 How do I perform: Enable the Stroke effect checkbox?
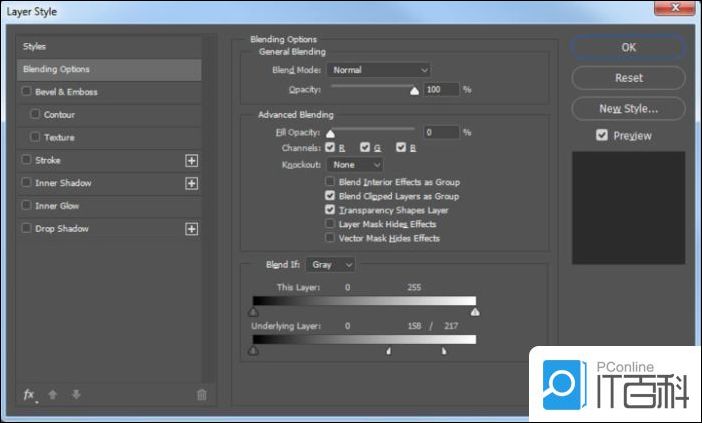coord(26,160)
